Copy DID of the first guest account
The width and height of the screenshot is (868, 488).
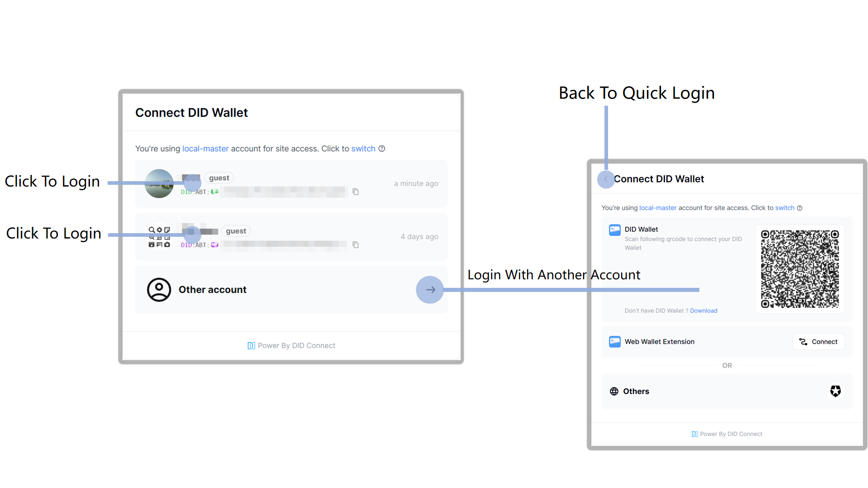pyautogui.click(x=356, y=192)
